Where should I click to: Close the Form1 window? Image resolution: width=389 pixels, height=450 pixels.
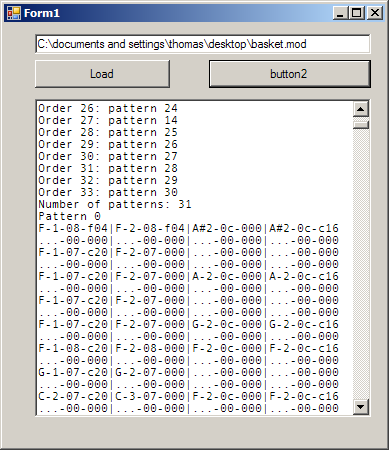tap(374, 13)
